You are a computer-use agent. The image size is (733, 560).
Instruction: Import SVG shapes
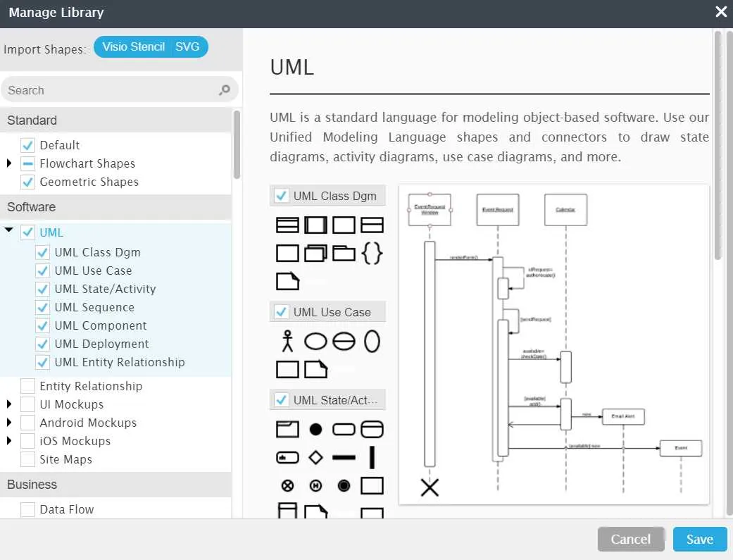click(187, 46)
